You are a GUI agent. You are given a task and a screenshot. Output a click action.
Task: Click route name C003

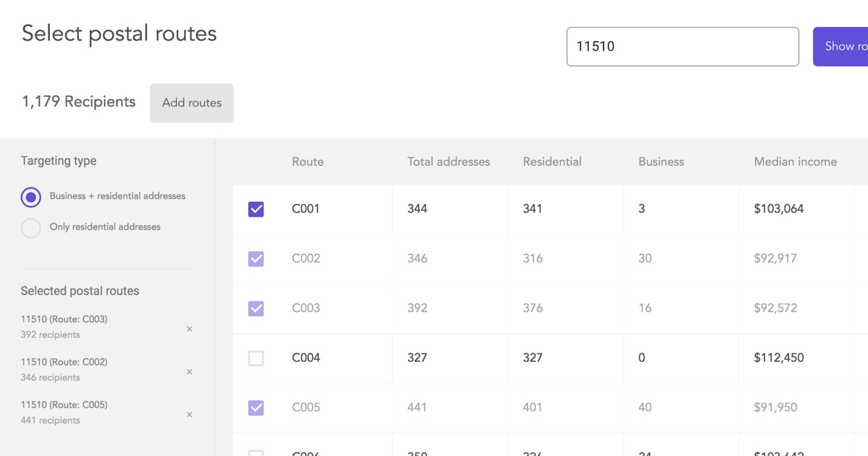tap(306, 308)
